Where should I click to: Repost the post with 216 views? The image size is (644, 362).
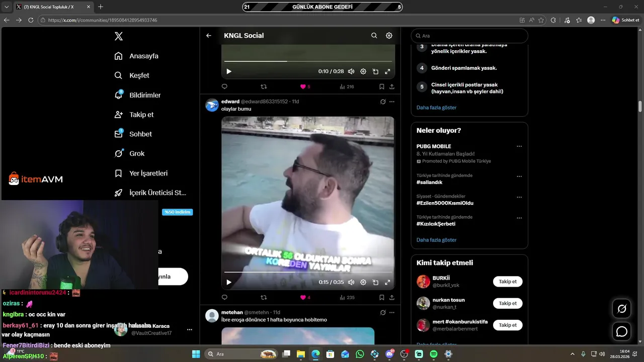point(264,86)
